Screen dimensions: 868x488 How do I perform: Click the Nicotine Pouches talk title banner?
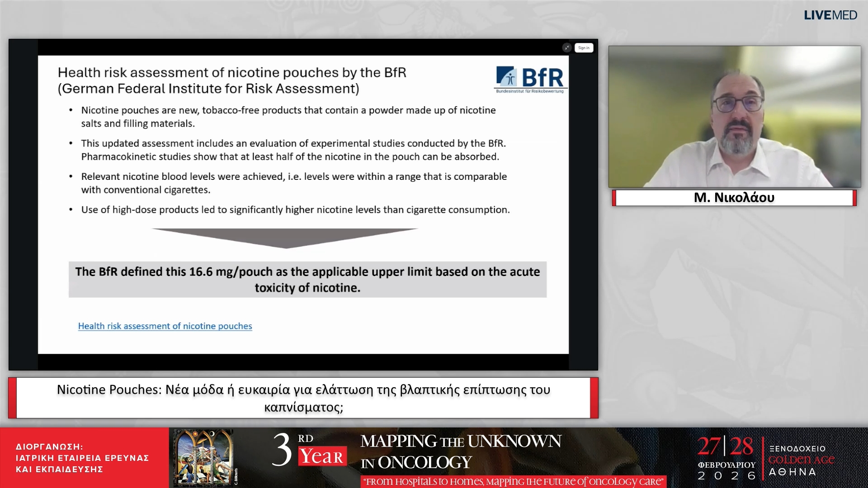click(303, 398)
